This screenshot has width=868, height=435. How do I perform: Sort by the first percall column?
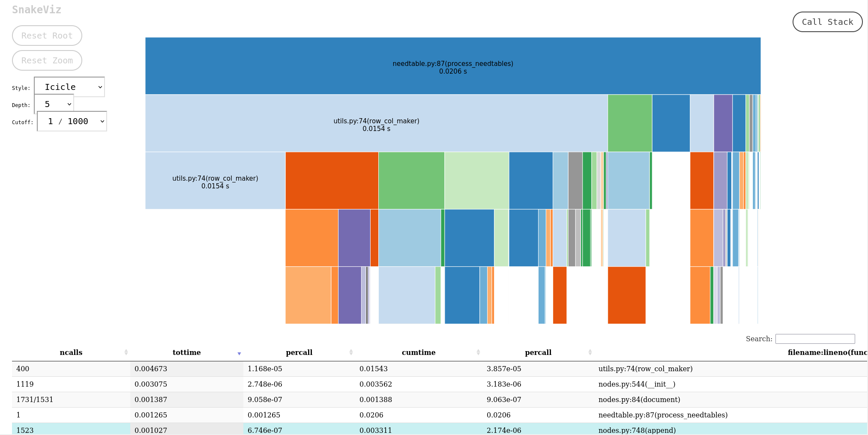coord(299,352)
